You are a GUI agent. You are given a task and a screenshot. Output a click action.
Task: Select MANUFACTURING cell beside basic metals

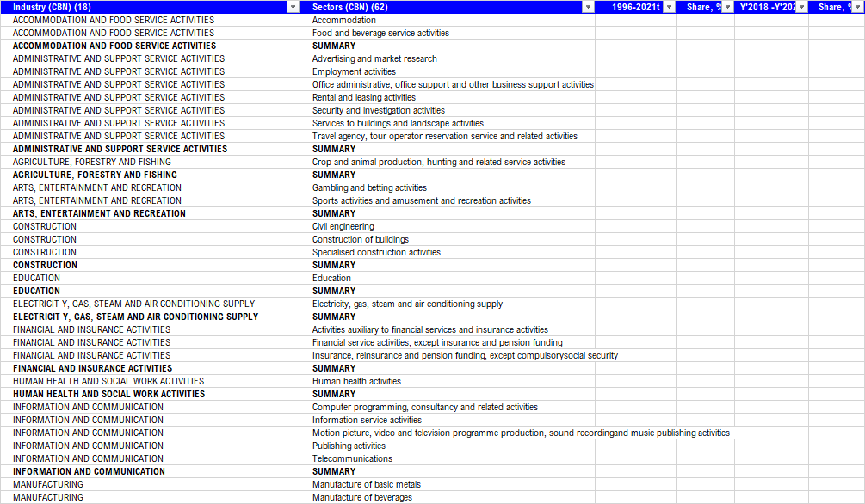[150, 485]
